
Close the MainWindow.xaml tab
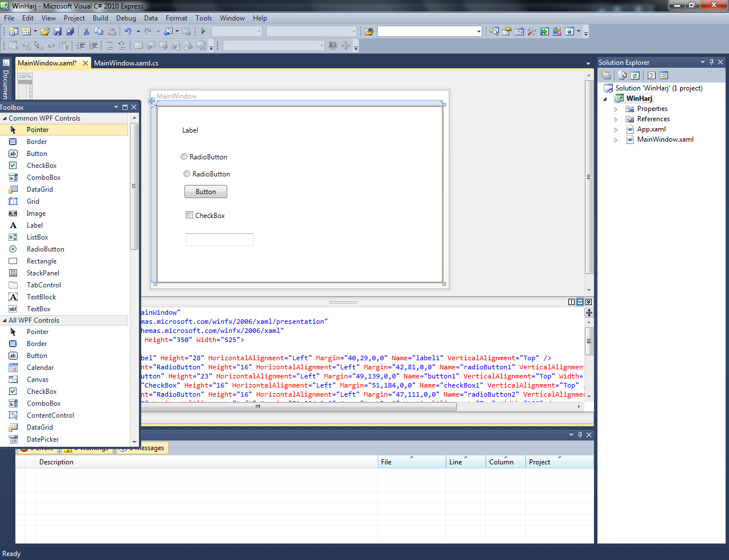[85, 63]
